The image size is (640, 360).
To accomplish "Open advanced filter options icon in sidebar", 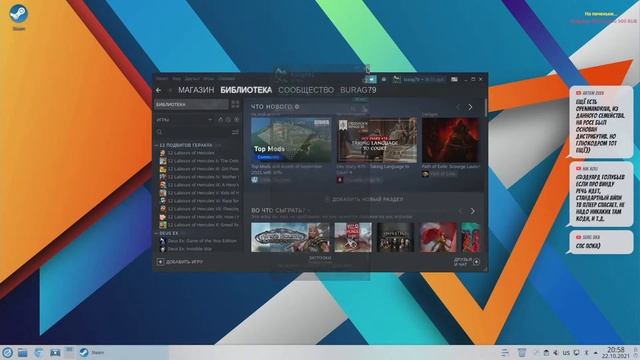I will click(x=235, y=132).
